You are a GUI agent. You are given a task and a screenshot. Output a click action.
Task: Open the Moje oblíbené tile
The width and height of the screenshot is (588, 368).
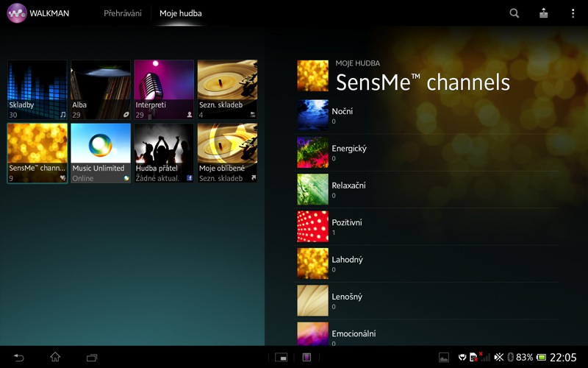click(x=227, y=153)
